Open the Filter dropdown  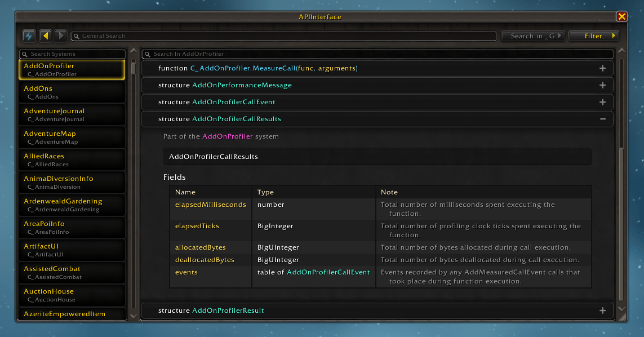593,36
